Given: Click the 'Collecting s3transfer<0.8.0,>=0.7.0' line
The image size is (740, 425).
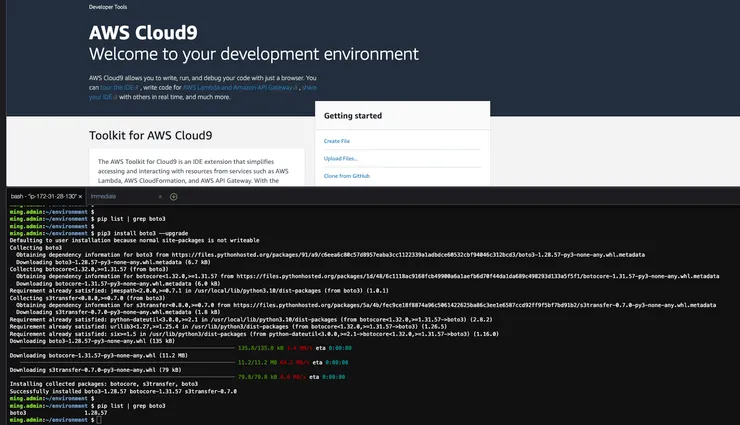Looking at the screenshot, I should (87, 298).
